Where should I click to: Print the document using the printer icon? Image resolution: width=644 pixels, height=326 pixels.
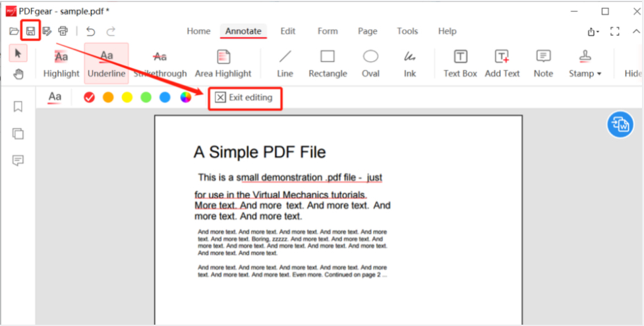point(63,31)
